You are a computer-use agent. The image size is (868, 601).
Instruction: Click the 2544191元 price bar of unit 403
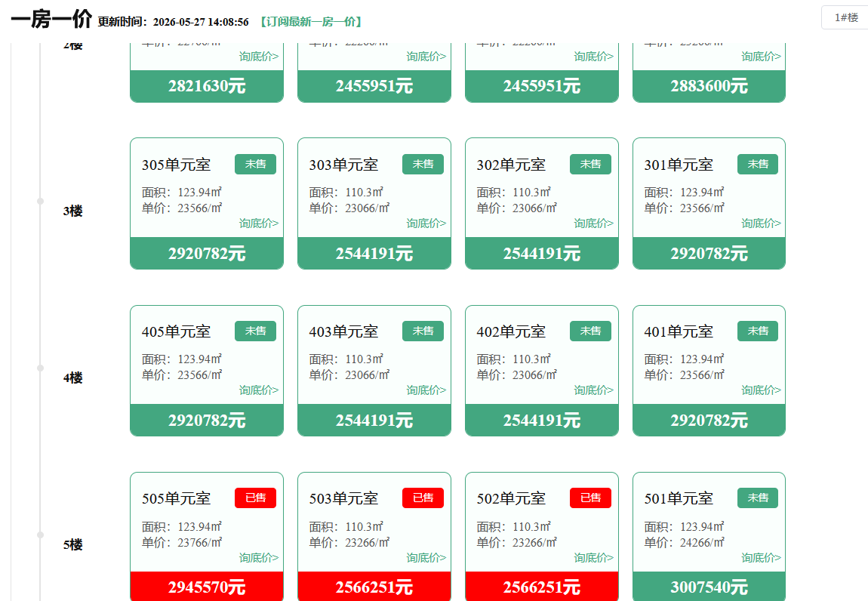pos(374,420)
